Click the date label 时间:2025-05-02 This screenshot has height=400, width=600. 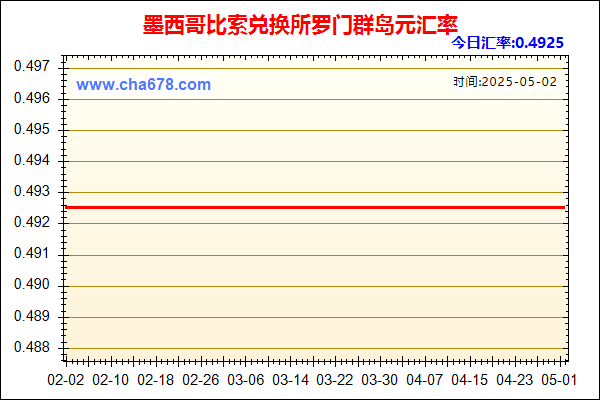click(x=505, y=82)
